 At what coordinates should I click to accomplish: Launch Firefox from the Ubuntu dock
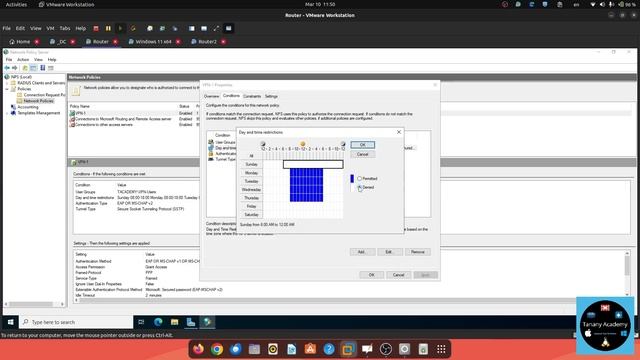[x=198, y=349]
